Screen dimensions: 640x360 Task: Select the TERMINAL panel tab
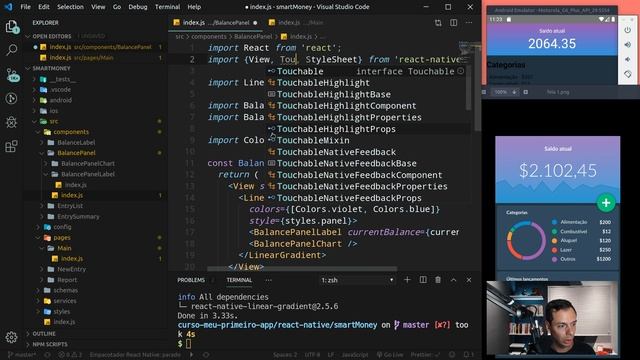click(239, 280)
